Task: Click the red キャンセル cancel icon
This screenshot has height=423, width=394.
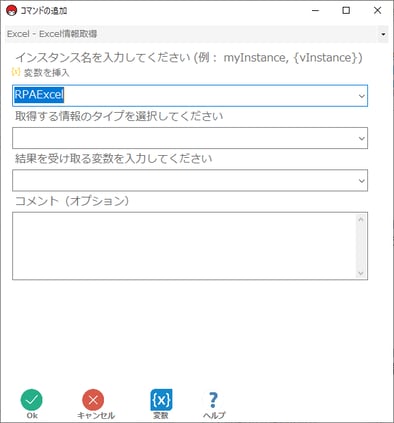Action: tap(93, 399)
